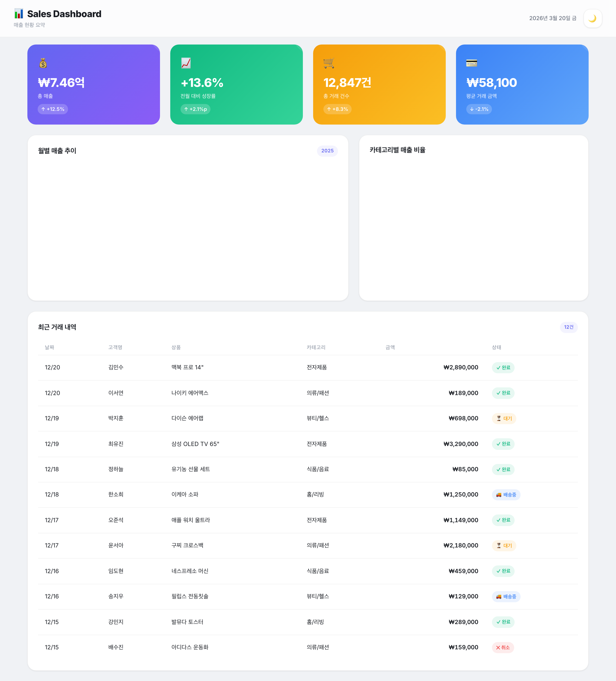
Task: Click the 배송중 badge for 송지우
Action: click(x=506, y=596)
